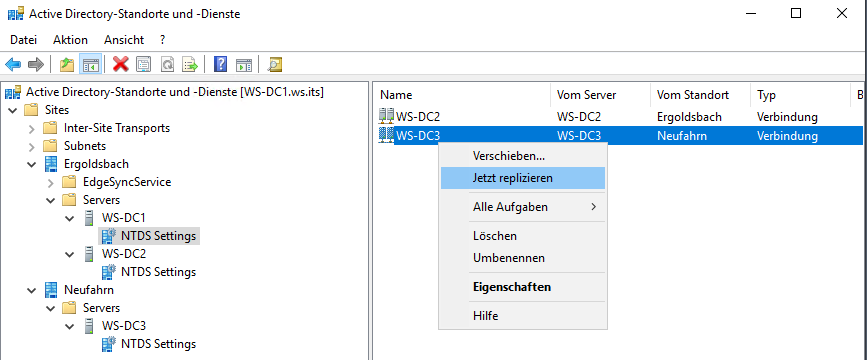867x360 pixels.
Task: Click the Back arrow in the toolbar
Action: [13, 65]
